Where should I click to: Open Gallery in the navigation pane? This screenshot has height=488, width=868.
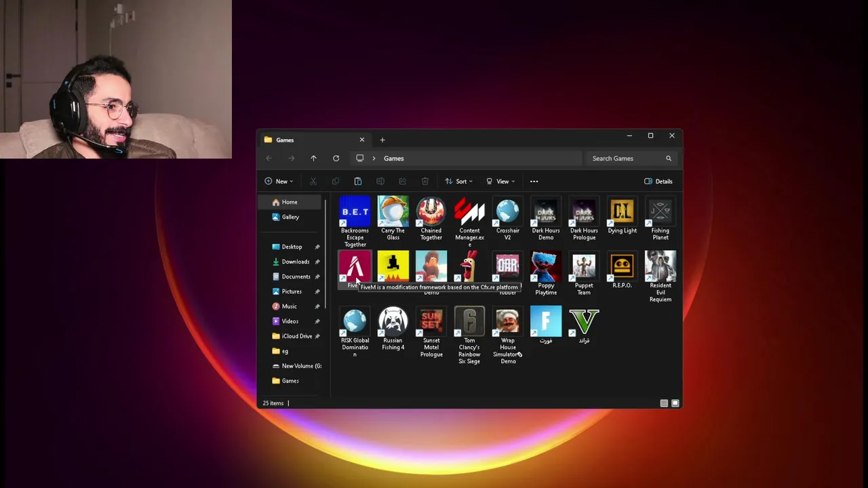coord(292,217)
